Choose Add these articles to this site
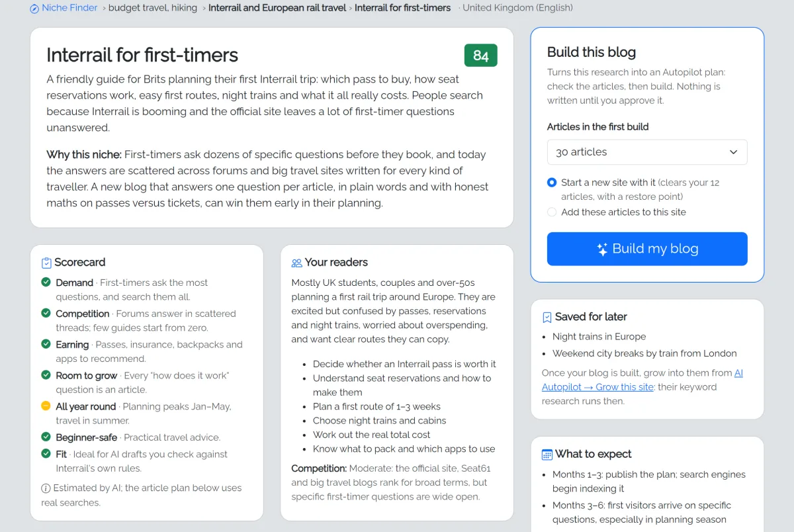This screenshot has height=532, width=794. [552, 212]
